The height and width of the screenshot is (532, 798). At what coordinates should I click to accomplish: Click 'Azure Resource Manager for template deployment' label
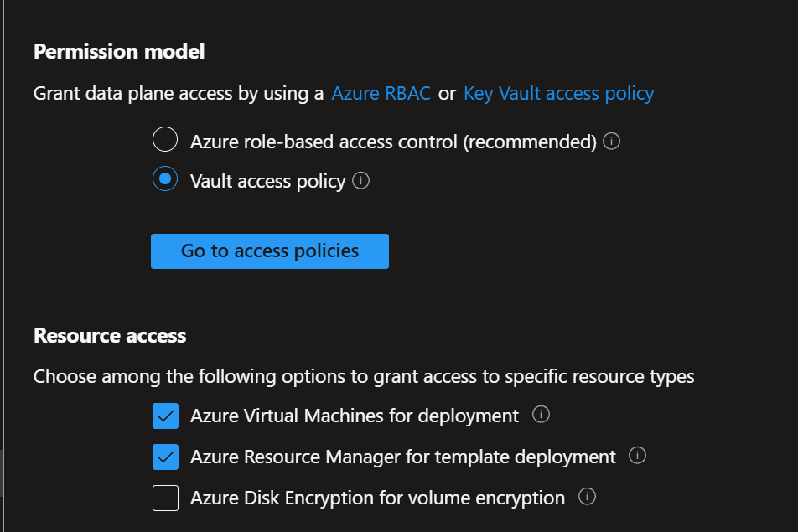(x=403, y=457)
